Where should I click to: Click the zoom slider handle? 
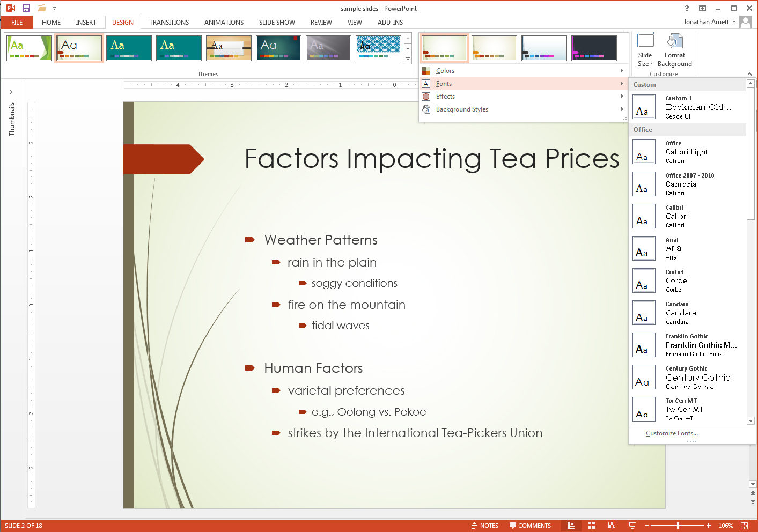click(678, 526)
